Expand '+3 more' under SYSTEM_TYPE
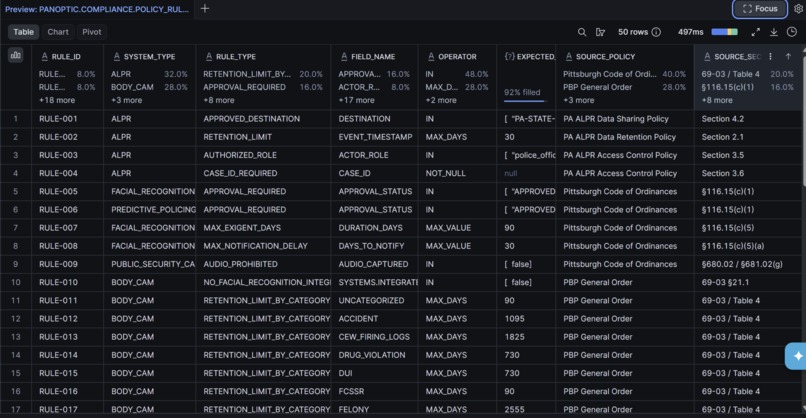This screenshot has height=418, width=806. (126, 100)
